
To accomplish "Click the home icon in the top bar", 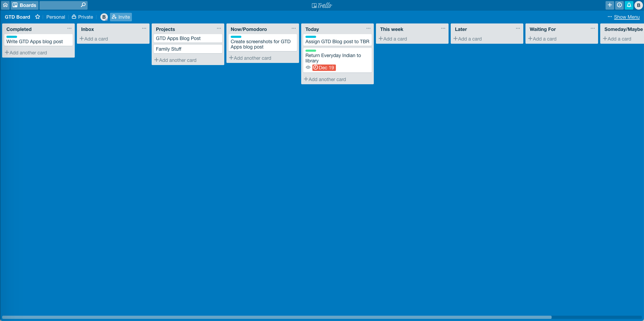I will pos(5,5).
